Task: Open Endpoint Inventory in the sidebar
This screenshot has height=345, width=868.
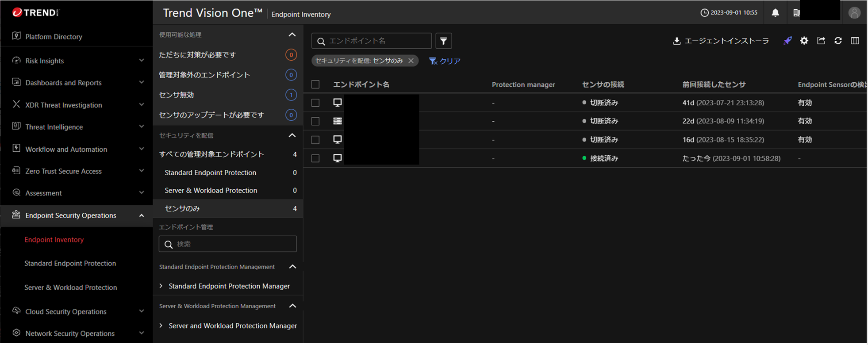Action: pyautogui.click(x=54, y=240)
